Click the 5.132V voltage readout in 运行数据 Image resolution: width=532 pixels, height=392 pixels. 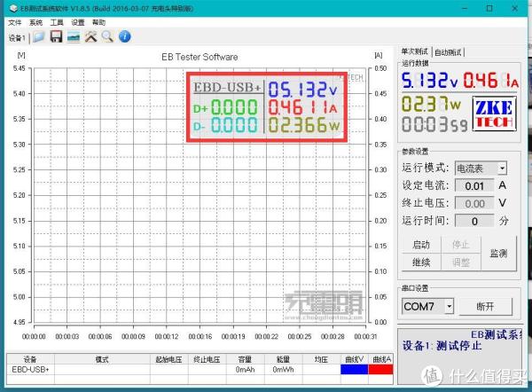[x=429, y=81]
